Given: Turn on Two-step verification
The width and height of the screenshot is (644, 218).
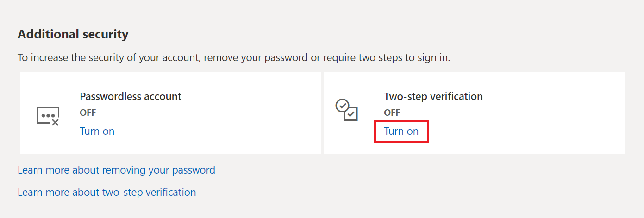Looking at the screenshot, I should click(401, 131).
